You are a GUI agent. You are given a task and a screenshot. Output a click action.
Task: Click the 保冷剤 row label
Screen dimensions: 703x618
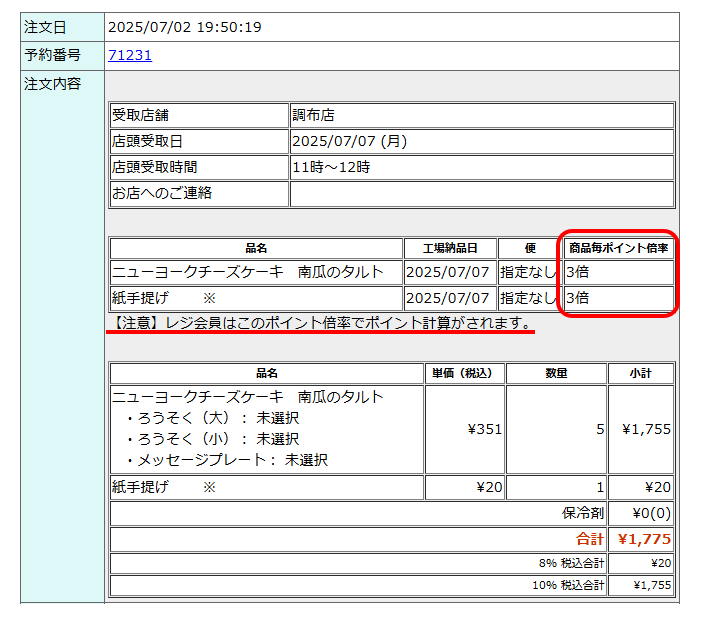[x=582, y=513]
